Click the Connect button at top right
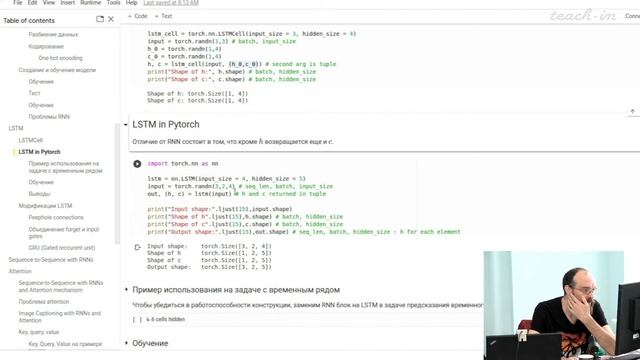The height and width of the screenshot is (360, 640). [632, 16]
